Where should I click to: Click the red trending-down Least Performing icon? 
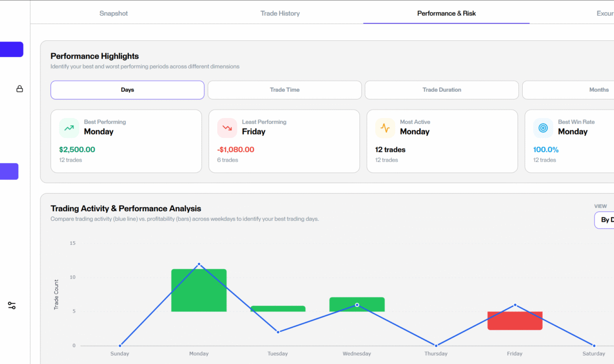click(227, 127)
